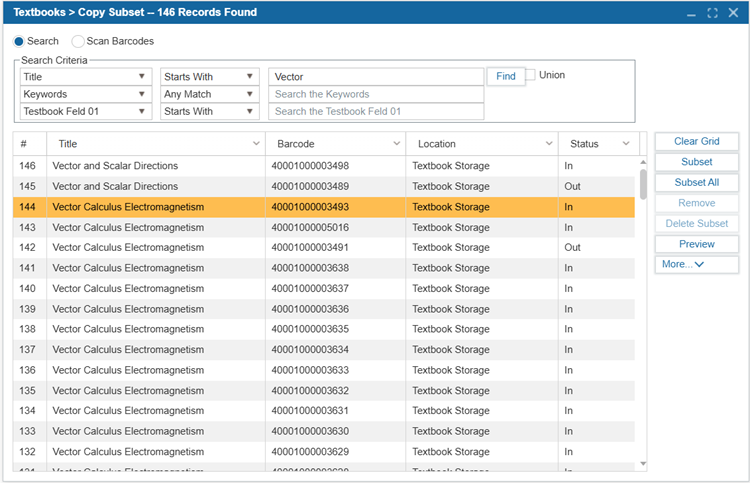Click the Search the Keywords field

point(376,94)
